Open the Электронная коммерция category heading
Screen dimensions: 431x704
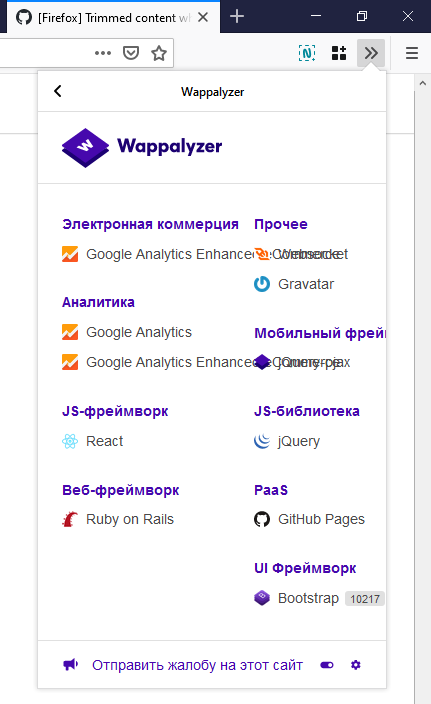tap(150, 224)
